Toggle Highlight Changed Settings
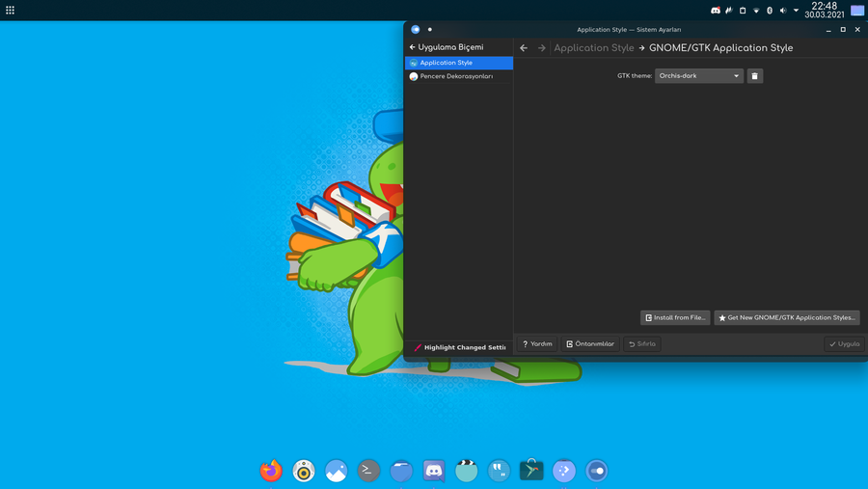Viewport: 868px width, 489px height. pyautogui.click(x=459, y=347)
